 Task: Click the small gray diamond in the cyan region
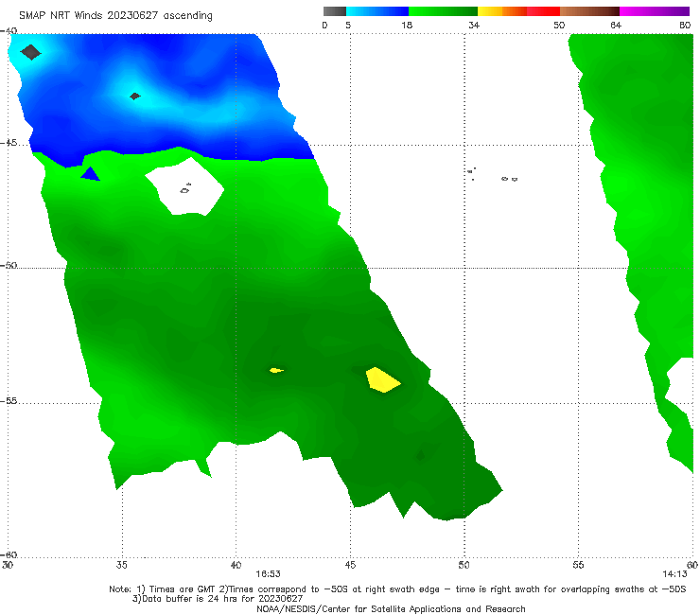click(x=135, y=96)
